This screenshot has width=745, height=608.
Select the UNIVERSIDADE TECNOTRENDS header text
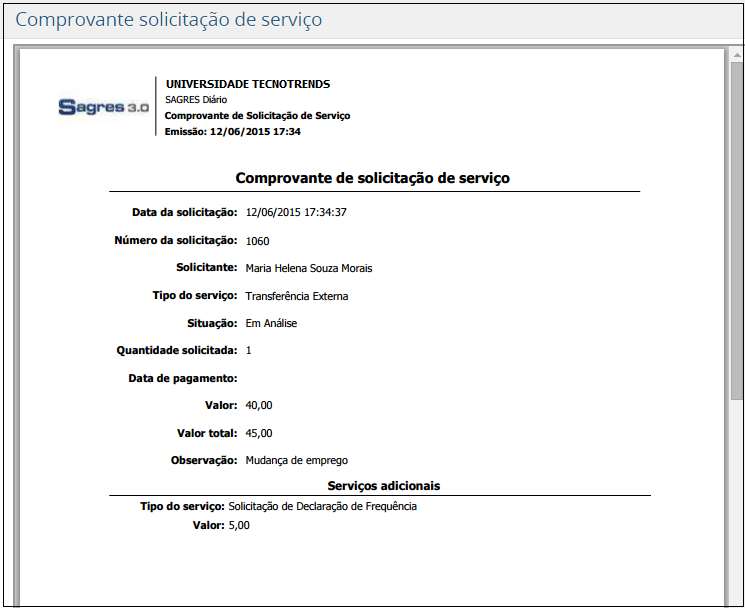point(247,84)
